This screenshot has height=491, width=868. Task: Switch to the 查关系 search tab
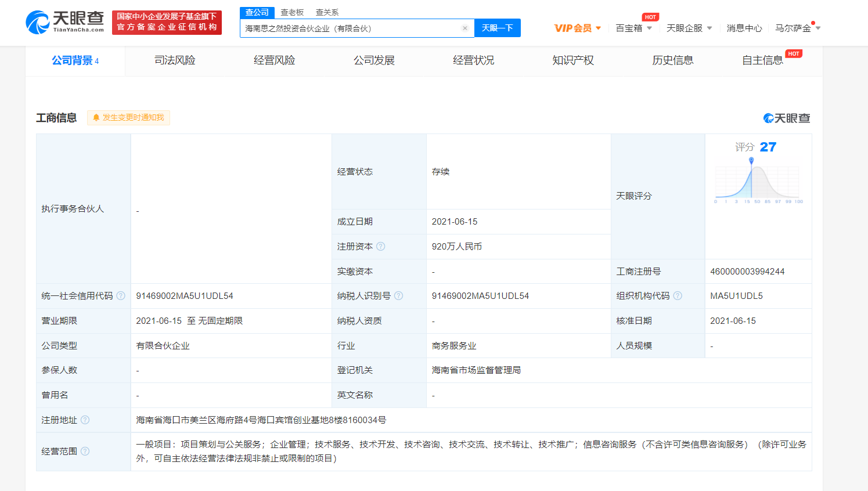pyautogui.click(x=327, y=12)
